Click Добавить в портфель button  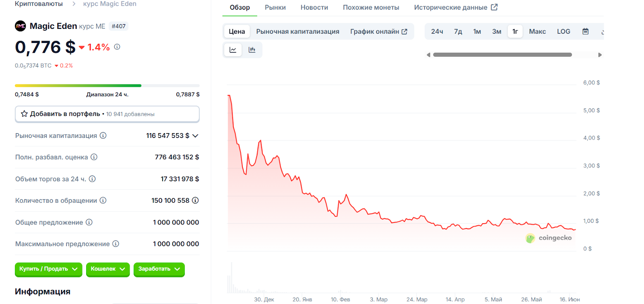point(107,114)
